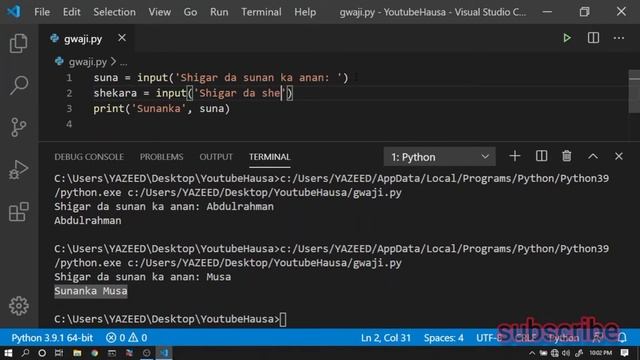The image size is (640, 360).
Task: Click gwaji.py in the breadcrumb
Action: point(87,62)
